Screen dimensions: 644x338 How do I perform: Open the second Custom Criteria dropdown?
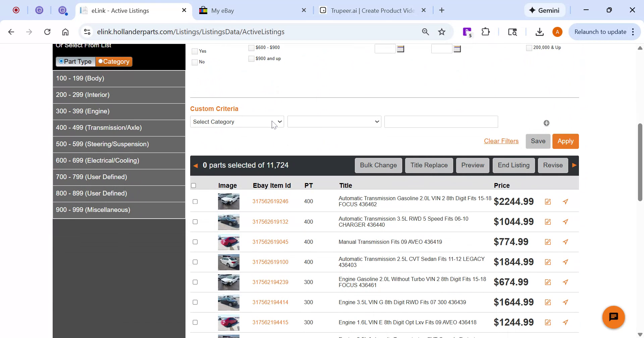click(x=334, y=121)
